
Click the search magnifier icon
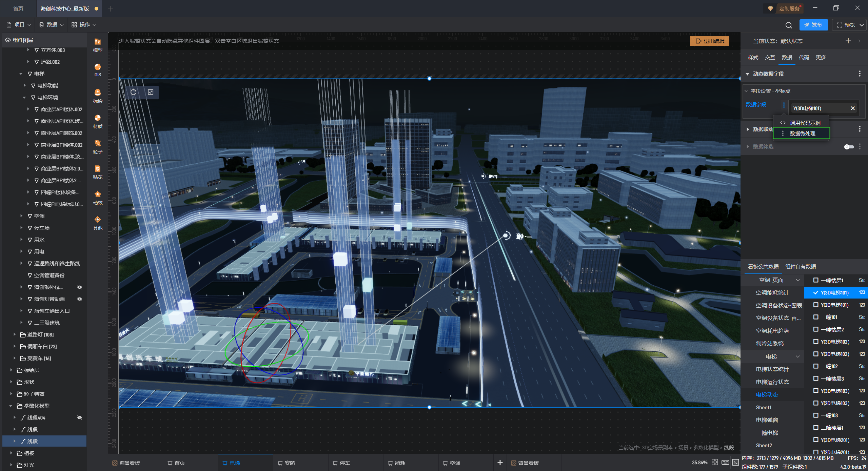click(789, 25)
